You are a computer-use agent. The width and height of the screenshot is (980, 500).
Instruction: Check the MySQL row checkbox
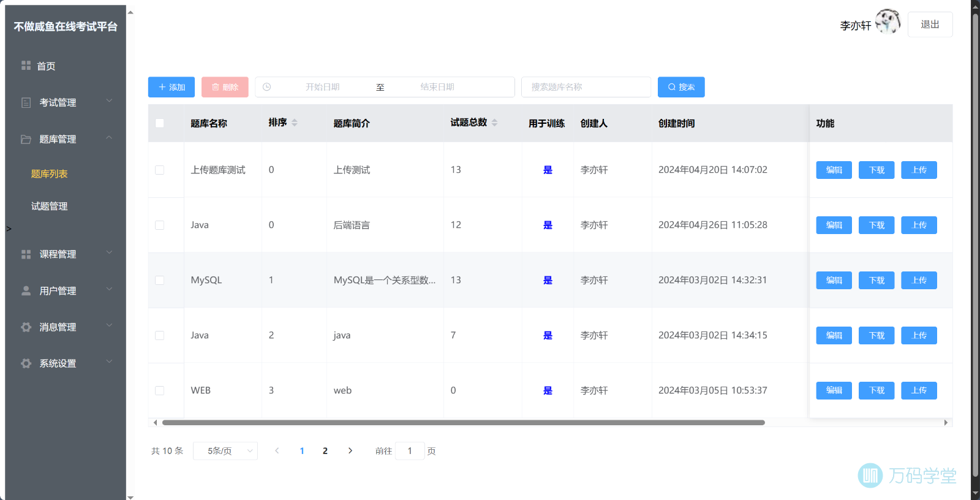click(x=160, y=280)
